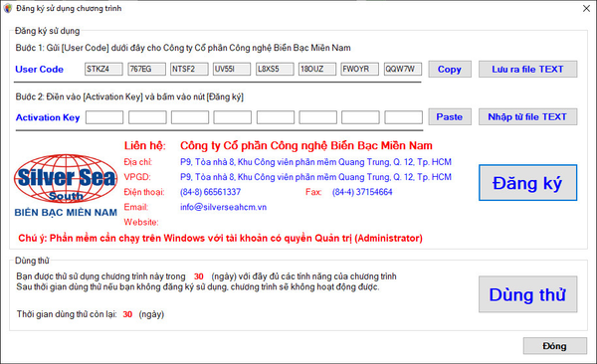Click email info@silverseahcm.vn
597x364 pixels.
(223, 207)
